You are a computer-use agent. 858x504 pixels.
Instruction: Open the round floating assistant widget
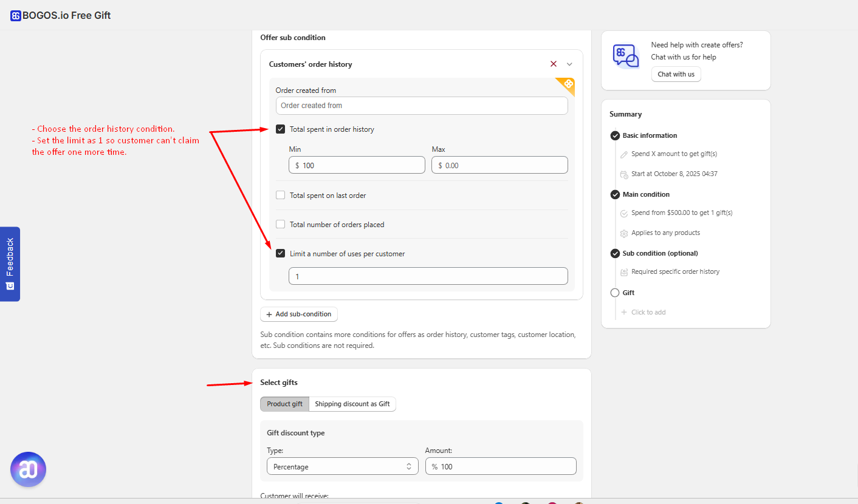click(x=28, y=469)
